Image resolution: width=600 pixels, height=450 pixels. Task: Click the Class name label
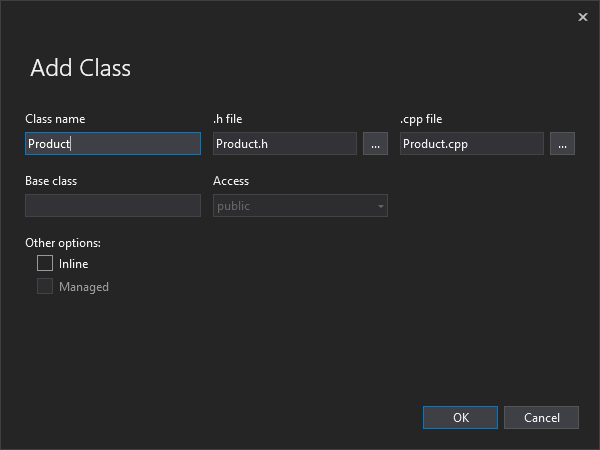55,119
